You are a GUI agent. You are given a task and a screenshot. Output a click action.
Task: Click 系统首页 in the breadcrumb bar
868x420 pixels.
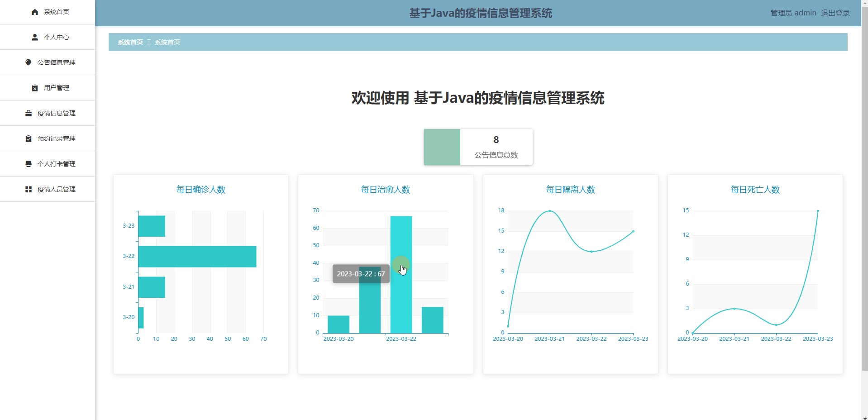[130, 42]
